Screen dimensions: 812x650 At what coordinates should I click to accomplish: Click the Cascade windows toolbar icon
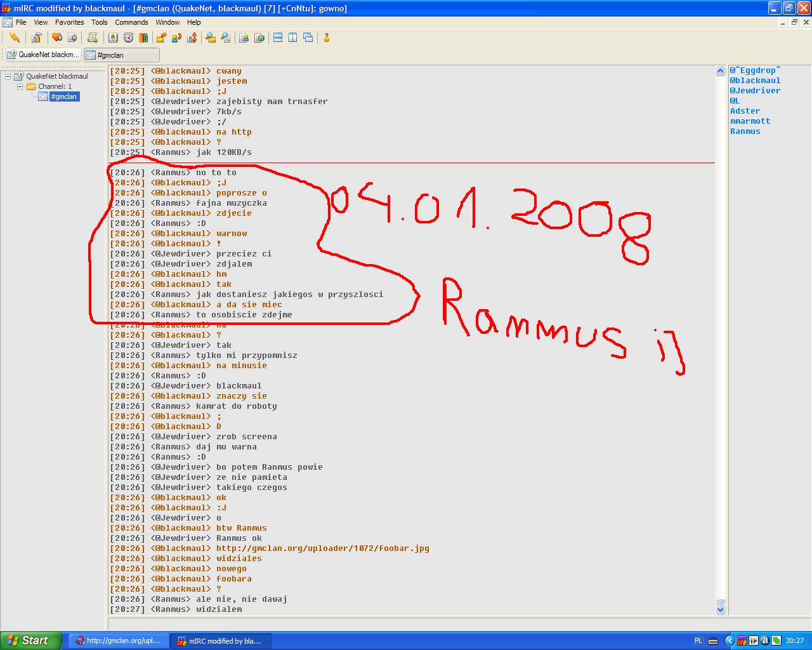(308, 38)
